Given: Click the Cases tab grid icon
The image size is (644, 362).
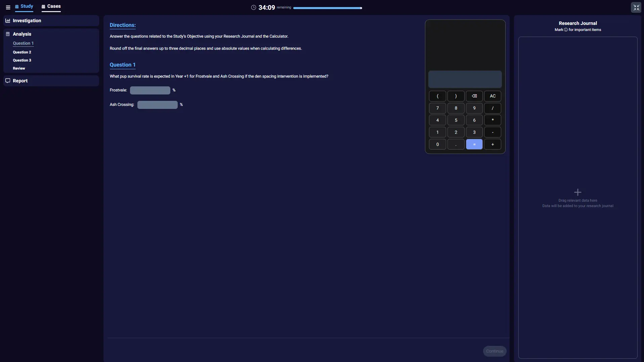Looking at the screenshot, I should [43, 7].
